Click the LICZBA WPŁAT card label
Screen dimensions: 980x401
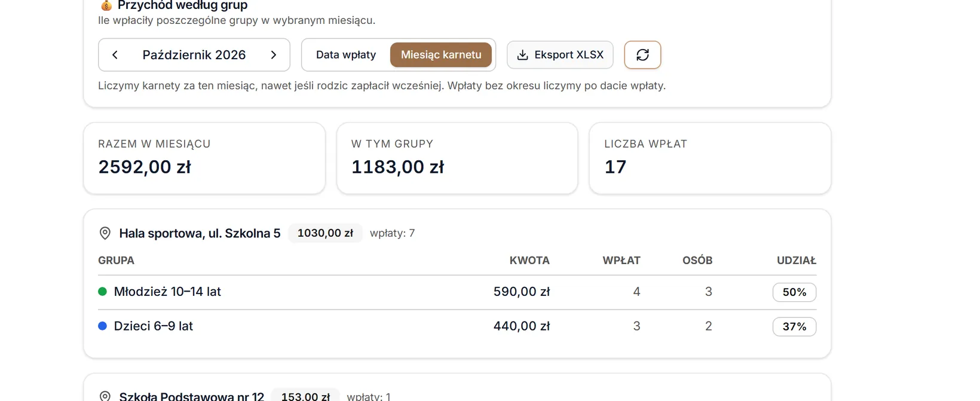pyautogui.click(x=645, y=144)
